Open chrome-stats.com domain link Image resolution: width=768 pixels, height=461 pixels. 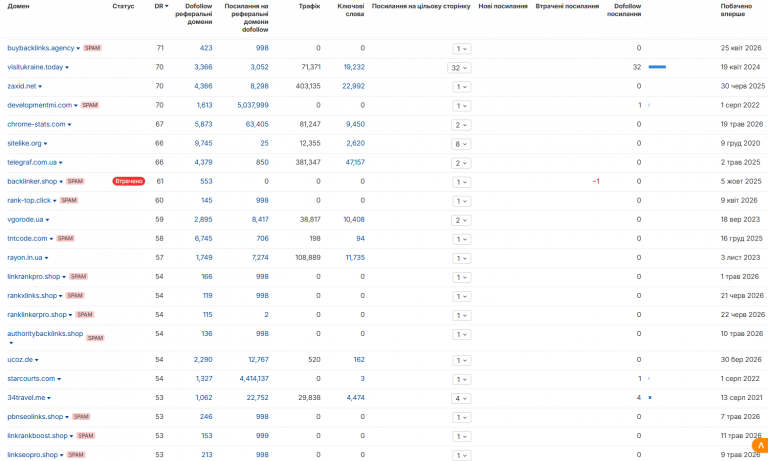(x=36, y=124)
